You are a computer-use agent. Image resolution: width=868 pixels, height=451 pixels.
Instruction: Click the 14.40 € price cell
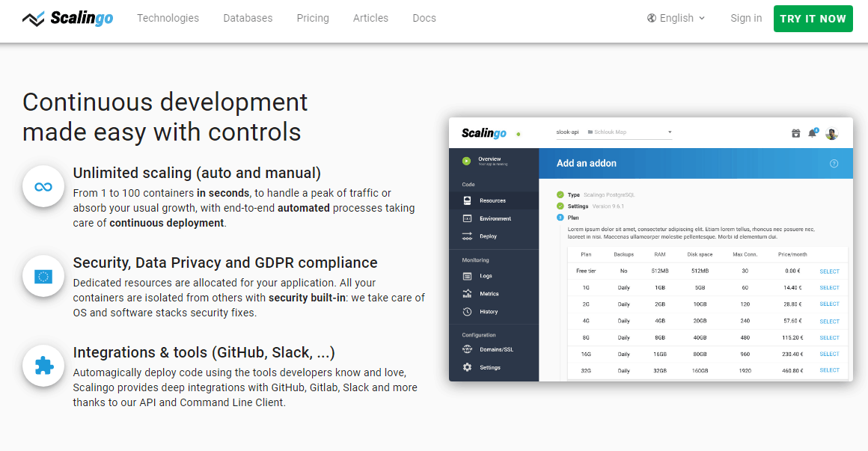click(x=792, y=288)
